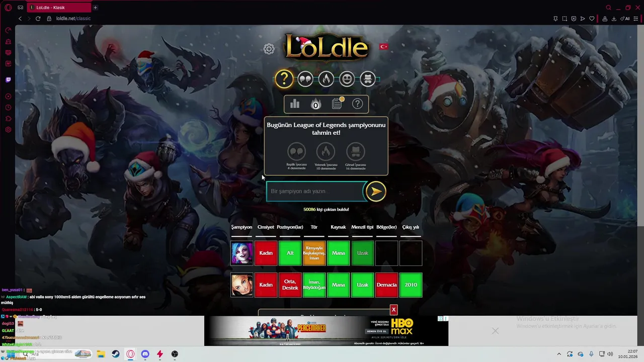Click the Demacia region cell
Viewport: 644px width, 362px height.
click(387, 285)
